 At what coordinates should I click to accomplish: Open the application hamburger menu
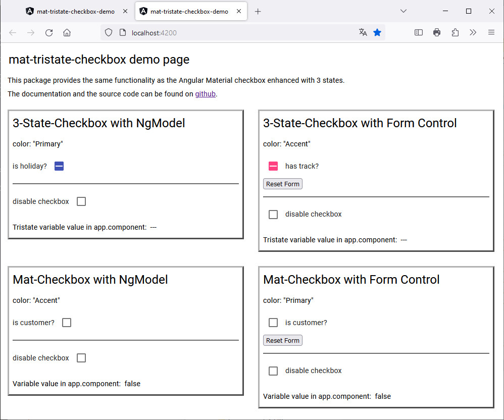pyautogui.click(x=491, y=32)
